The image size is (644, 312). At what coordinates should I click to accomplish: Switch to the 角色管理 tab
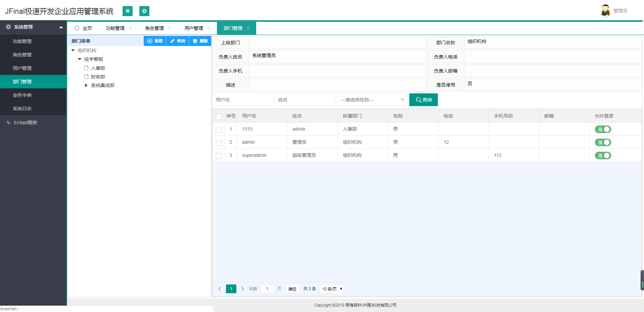154,28
